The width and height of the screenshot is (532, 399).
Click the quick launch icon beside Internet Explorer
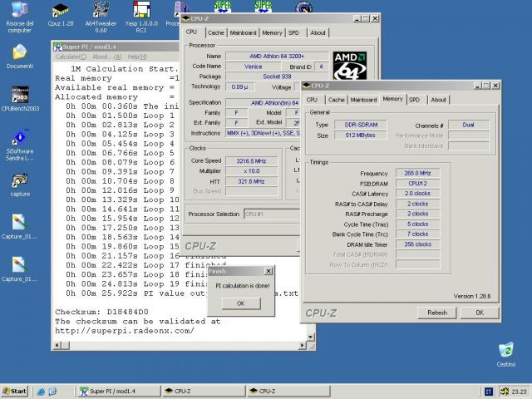pyautogui.click(x=52, y=392)
